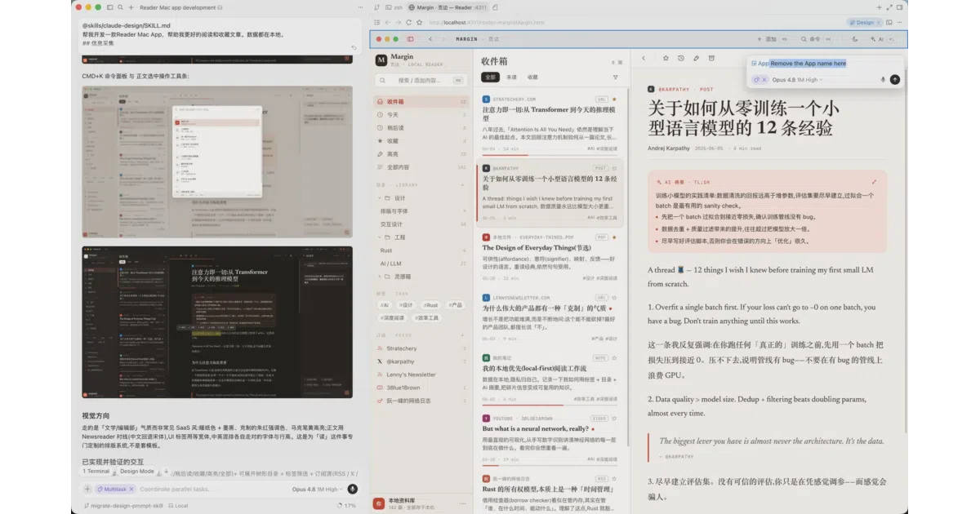Click the Margin 'M' app logo
The width and height of the screenshot is (980, 514).
pyautogui.click(x=381, y=60)
